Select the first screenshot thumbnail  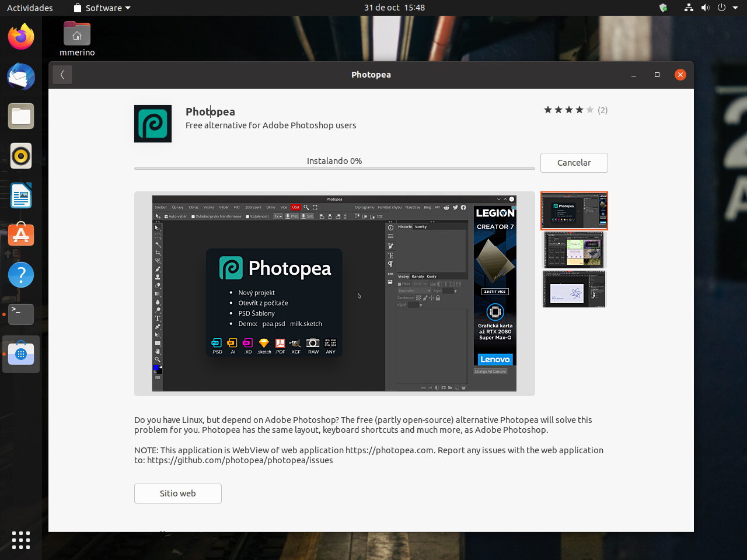pos(574,211)
